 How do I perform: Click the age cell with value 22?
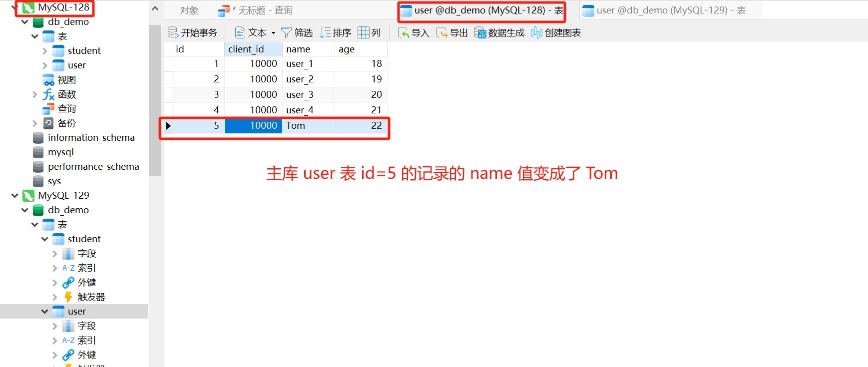click(x=361, y=126)
